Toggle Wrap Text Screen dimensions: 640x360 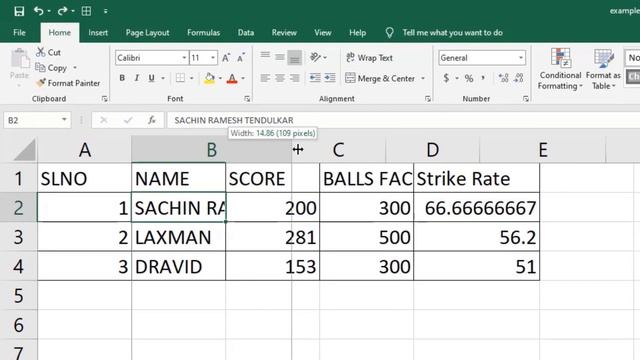pos(369,58)
